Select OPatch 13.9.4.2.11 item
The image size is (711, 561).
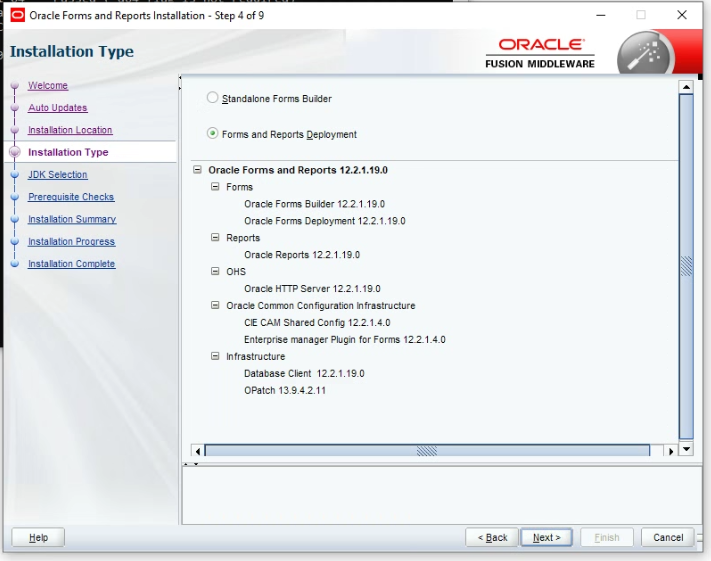tap(285, 390)
